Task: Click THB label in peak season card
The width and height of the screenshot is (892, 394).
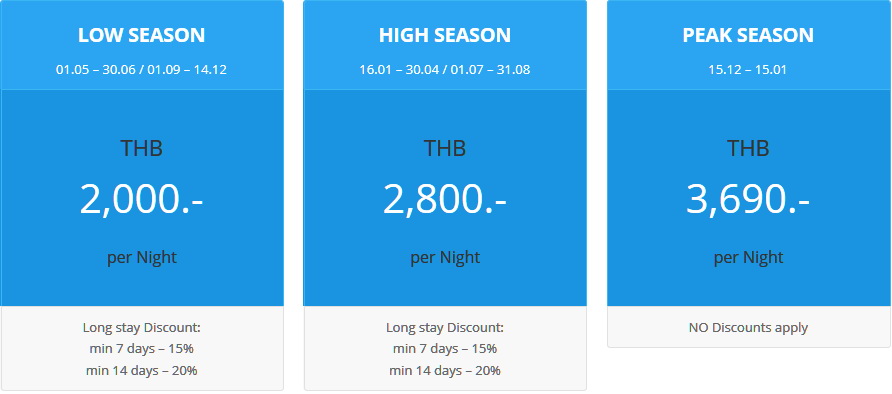Action: click(x=748, y=149)
